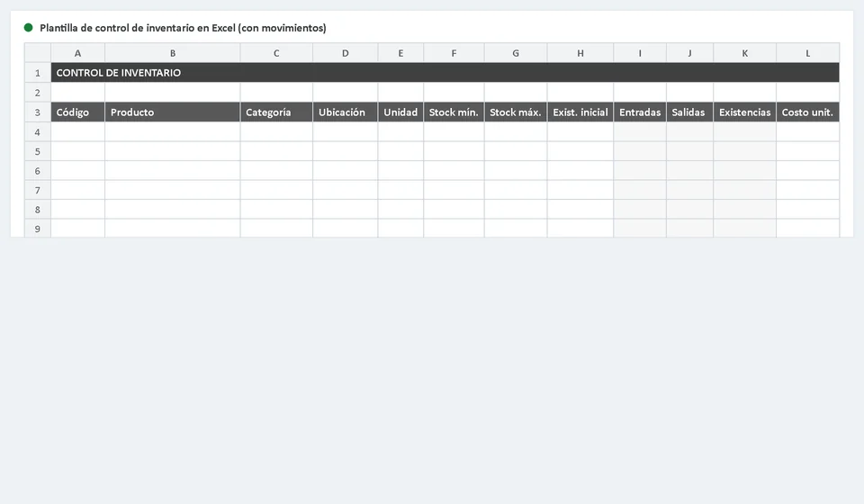Select row 8 header

point(38,210)
